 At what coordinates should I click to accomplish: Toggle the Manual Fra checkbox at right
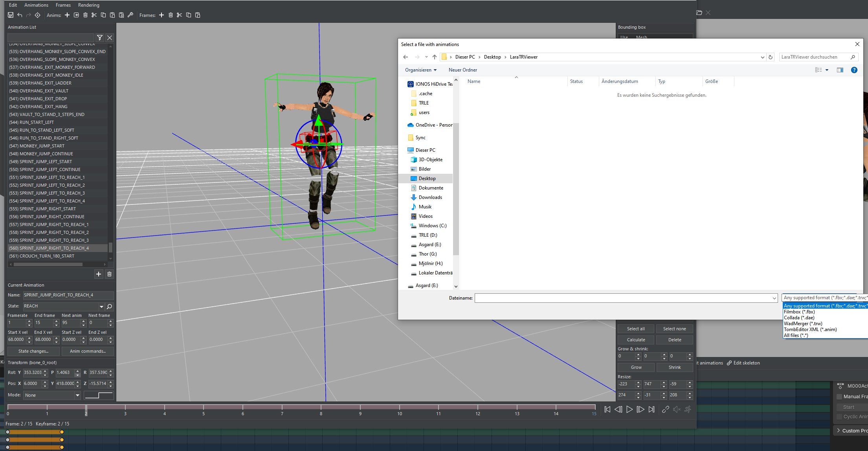(839, 396)
